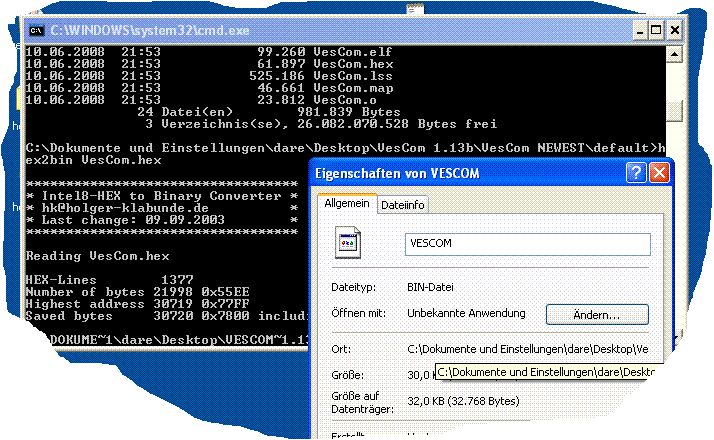This screenshot has width=714, height=440.
Task: Click the Eigenschaften von VESCOM title bar
Action: coord(469,173)
